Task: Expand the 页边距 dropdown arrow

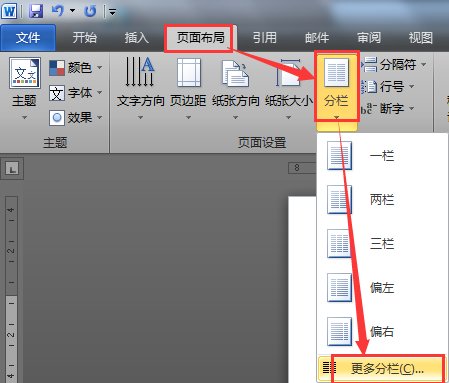Action: point(188,117)
